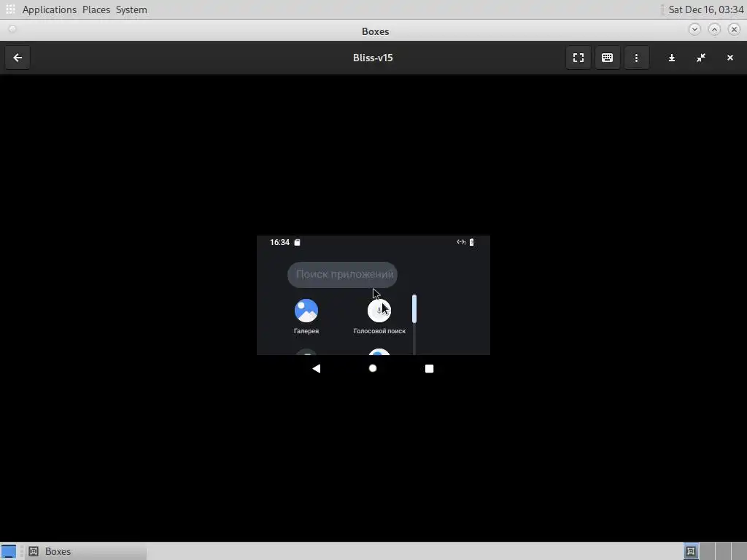This screenshot has width=747, height=560.
Task: Open the Applications menu
Action: tap(49, 9)
